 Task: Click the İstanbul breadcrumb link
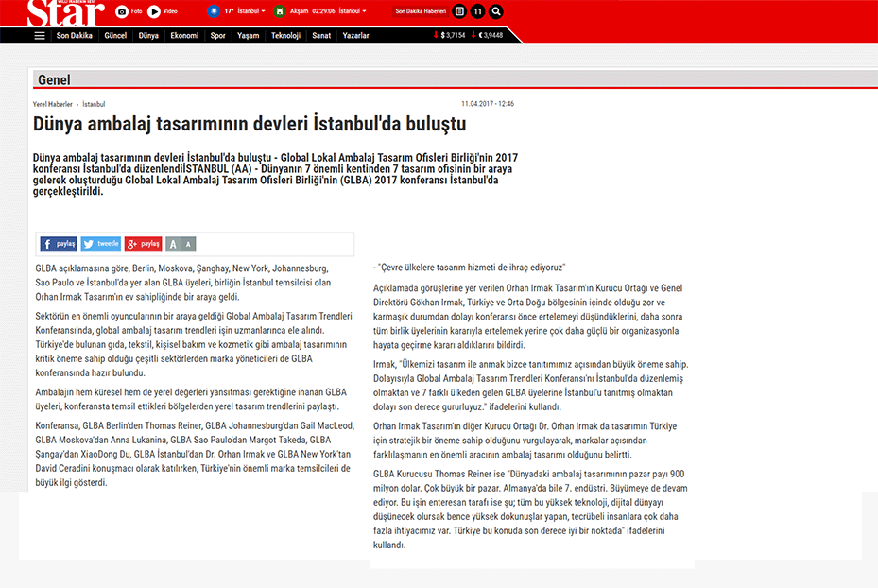point(94,104)
